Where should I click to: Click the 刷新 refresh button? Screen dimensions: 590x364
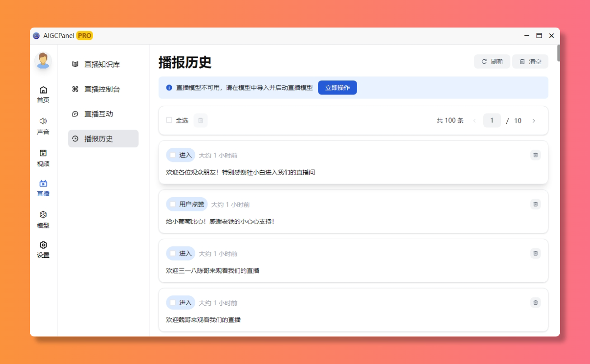coord(492,61)
